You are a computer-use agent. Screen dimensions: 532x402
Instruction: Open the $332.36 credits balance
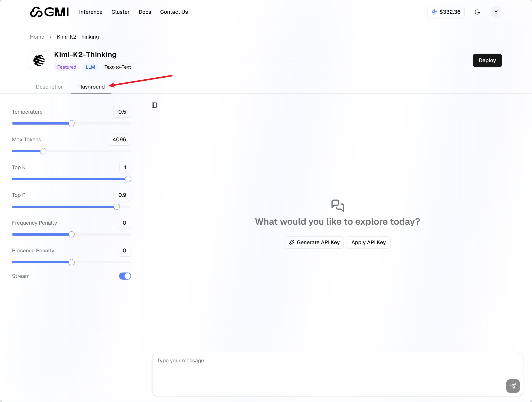(x=446, y=12)
